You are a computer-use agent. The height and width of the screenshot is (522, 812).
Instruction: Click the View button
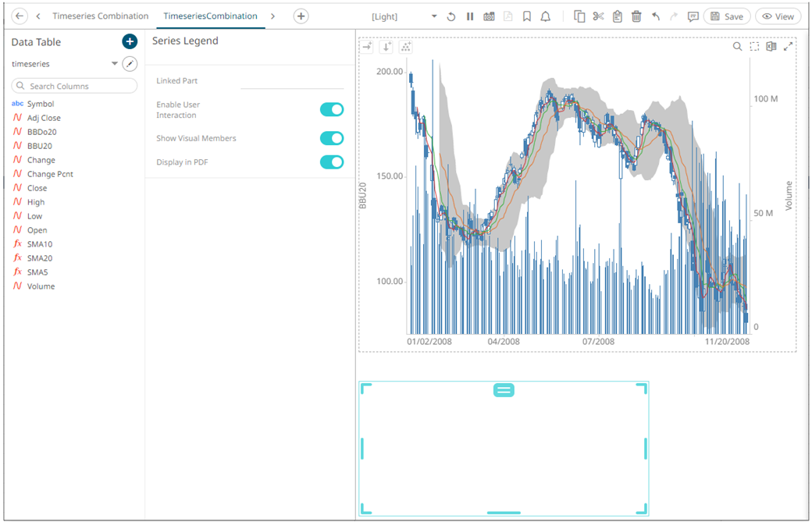[x=778, y=16]
